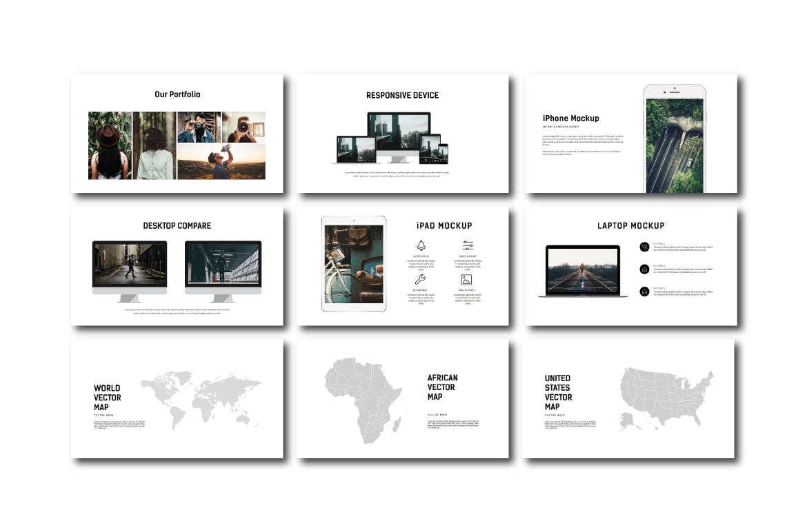Select the iPhone Mockup title text
The image size is (807, 532).
tap(570, 118)
